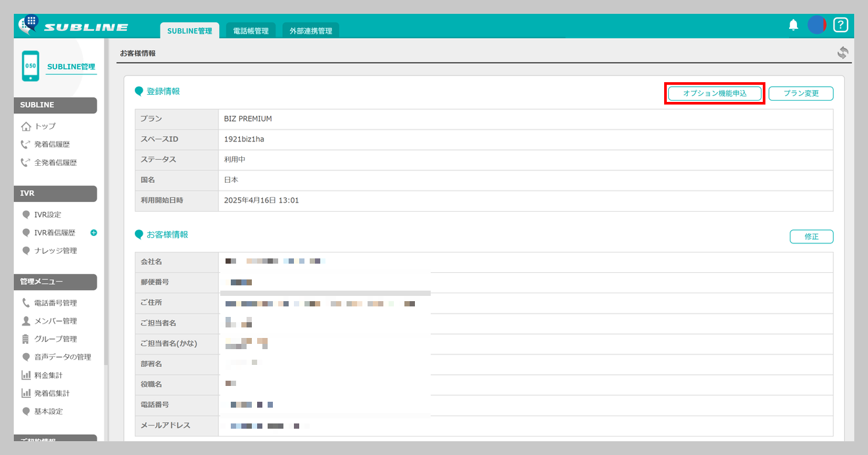The width and height of the screenshot is (868, 455).
Task: Click the 利用中 status value
Action: click(235, 160)
